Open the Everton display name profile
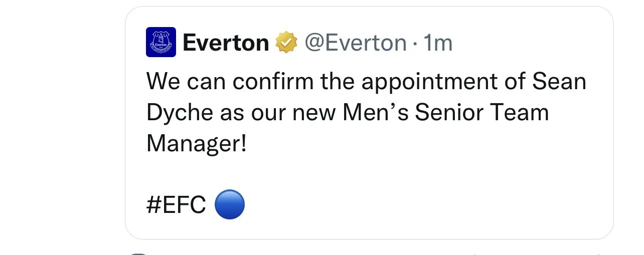The height and width of the screenshot is (255, 644). pos(226,43)
